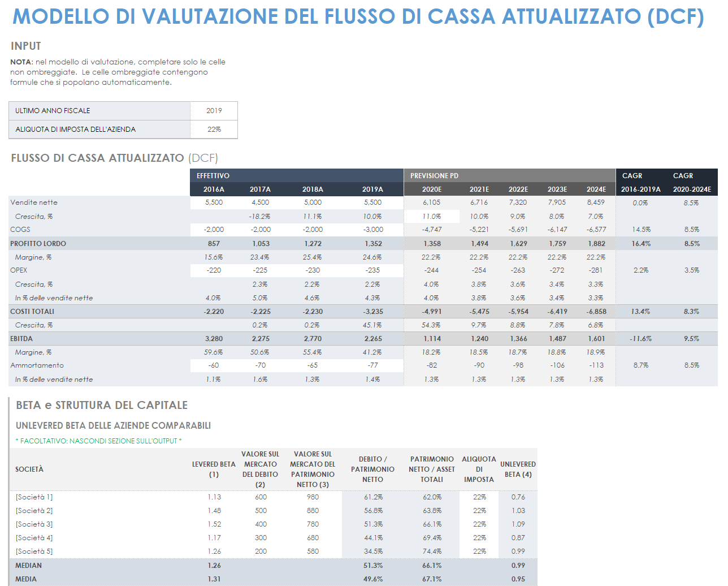Select the 2022E column header

pyautogui.click(x=518, y=189)
